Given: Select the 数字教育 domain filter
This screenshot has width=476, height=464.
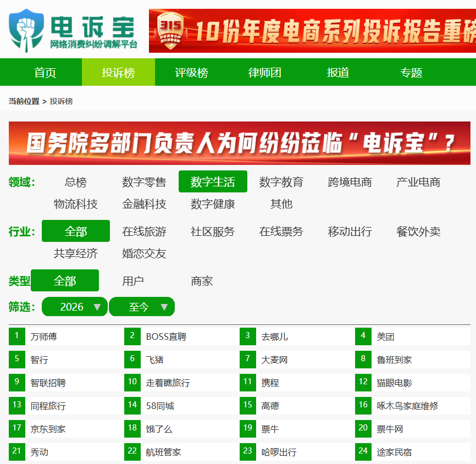Looking at the screenshot, I should (x=281, y=182).
